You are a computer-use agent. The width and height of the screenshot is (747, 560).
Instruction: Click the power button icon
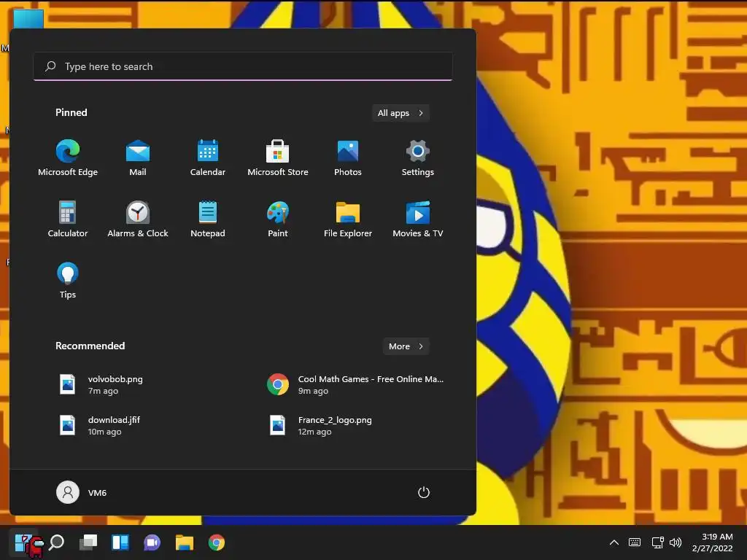pos(424,492)
